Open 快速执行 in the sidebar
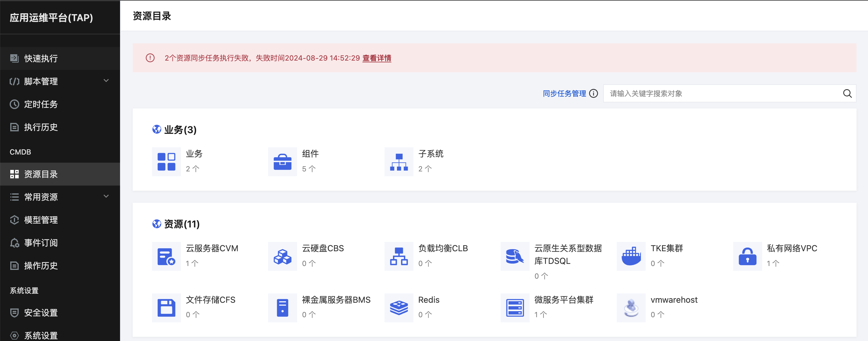 (41, 58)
